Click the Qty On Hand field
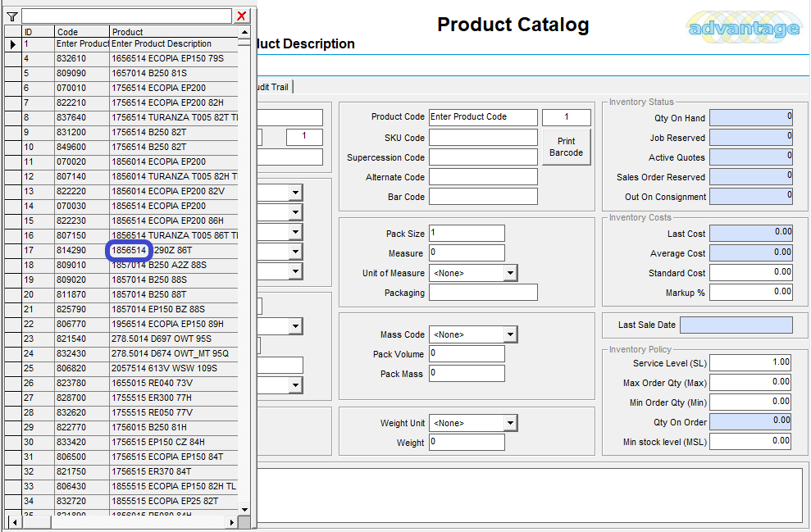Screen dimensions: 811x532 point(750,118)
